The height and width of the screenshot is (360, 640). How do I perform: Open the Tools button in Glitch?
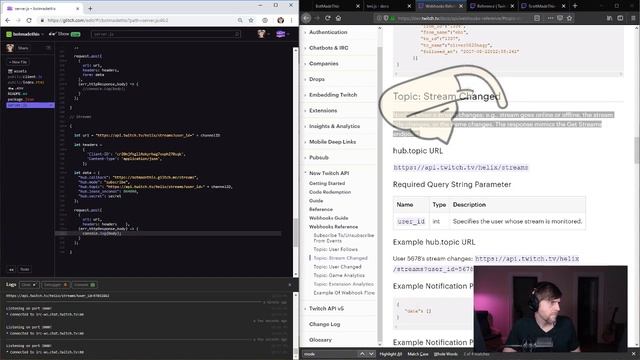click(x=24, y=269)
